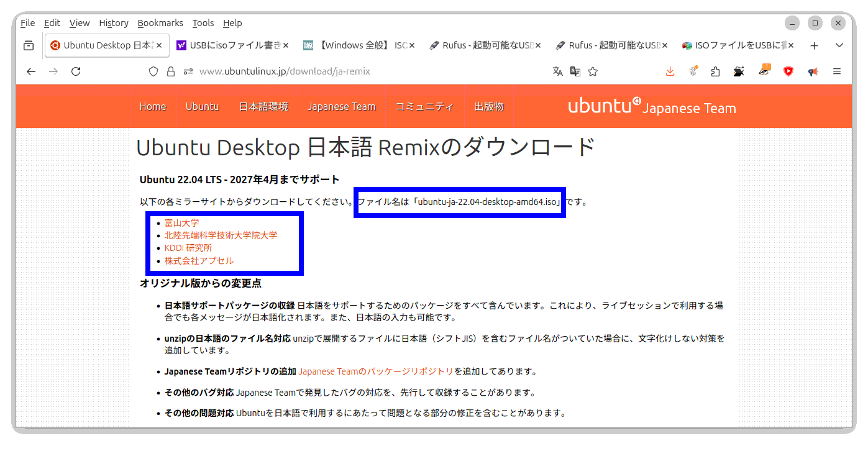The width and height of the screenshot is (868, 469).
Task: Click the translation extension icon beside the star
Action: click(x=575, y=71)
